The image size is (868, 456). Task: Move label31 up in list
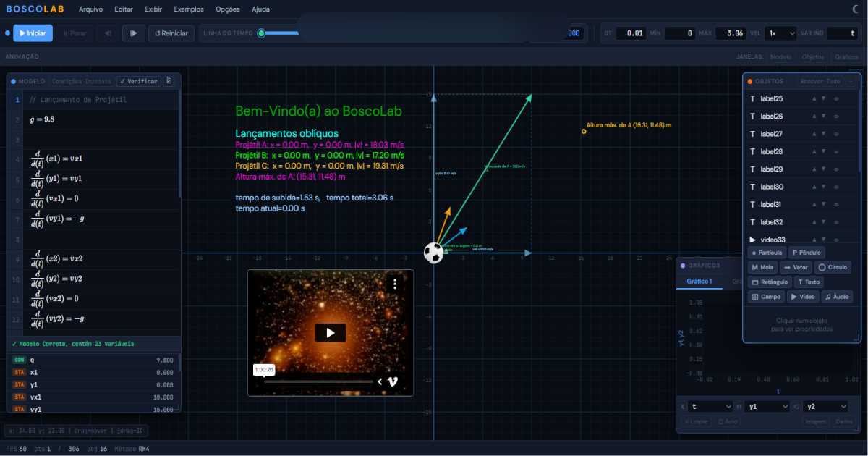pyautogui.click(x=813, y=204)
